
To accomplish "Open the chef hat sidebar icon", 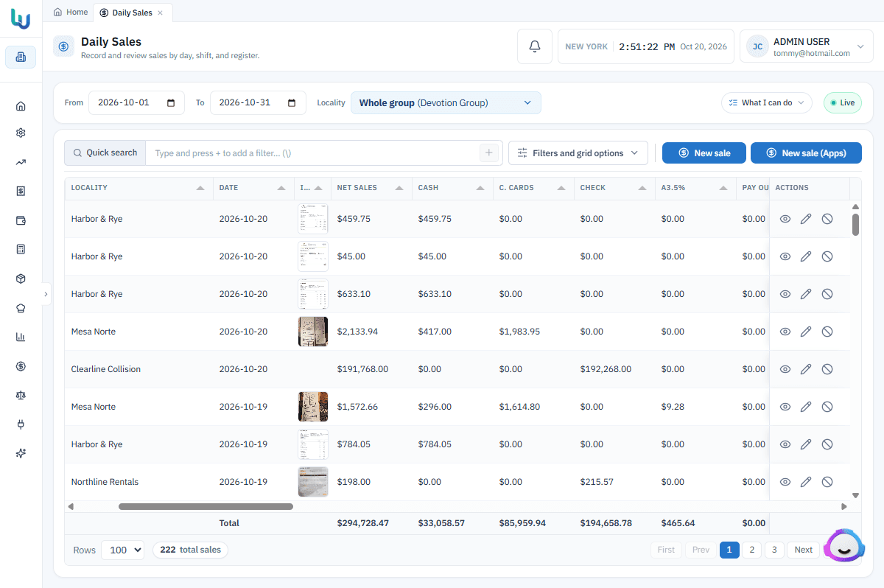I will [21, 308].
